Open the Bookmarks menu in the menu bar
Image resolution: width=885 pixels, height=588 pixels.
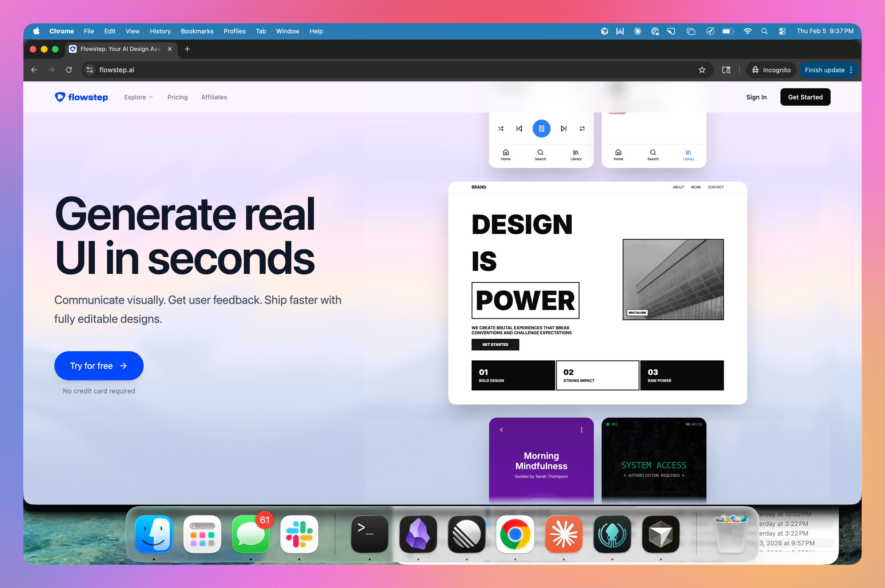coord(197,31)
